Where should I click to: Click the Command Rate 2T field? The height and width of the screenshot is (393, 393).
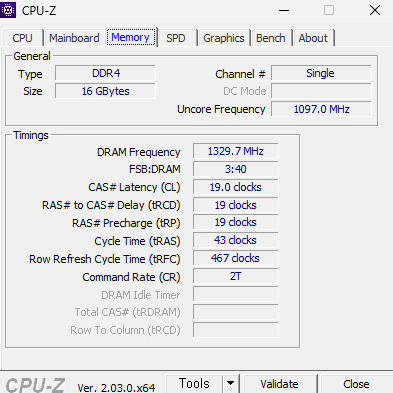pos(235,276)
